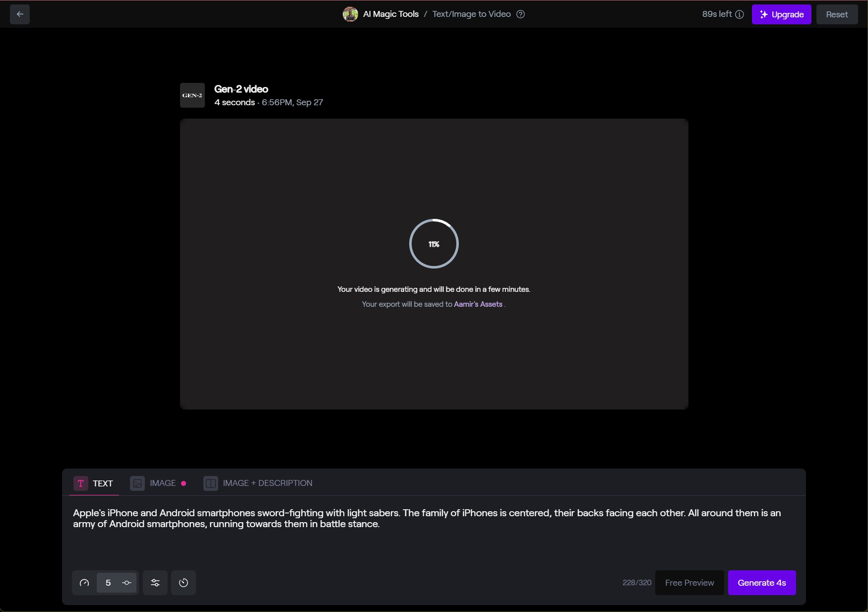Screen dimensions: 868x612
Task: Open help for Text/Image to Video
Action: click(520, 14)
